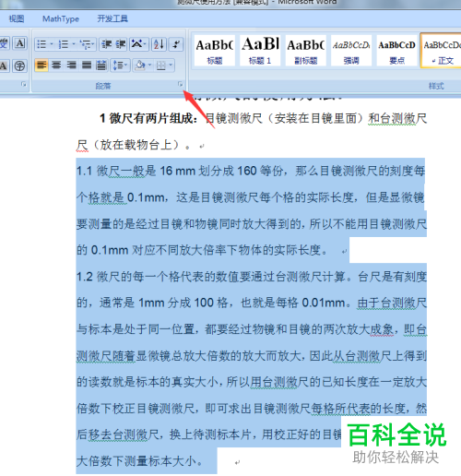
Task: Click line starting '1.2 微尺的每一个格'
Action: coord(252,277)
